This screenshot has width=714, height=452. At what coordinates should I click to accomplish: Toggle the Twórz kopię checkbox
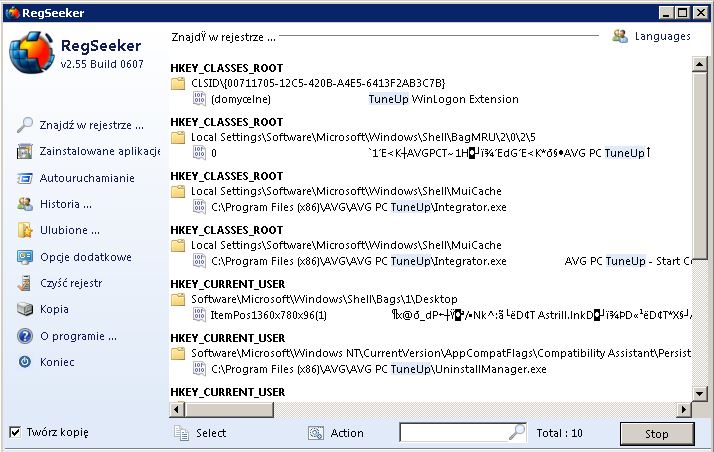[x=15, y=432]
